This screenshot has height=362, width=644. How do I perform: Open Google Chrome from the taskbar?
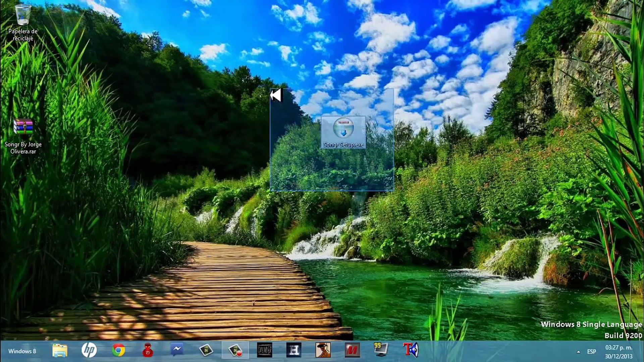point(118,351)
